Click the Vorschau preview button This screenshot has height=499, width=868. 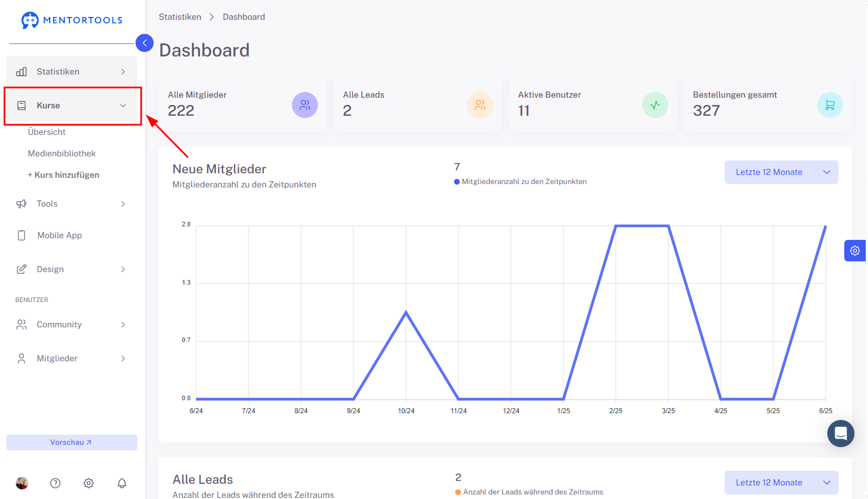pos(71,443)
